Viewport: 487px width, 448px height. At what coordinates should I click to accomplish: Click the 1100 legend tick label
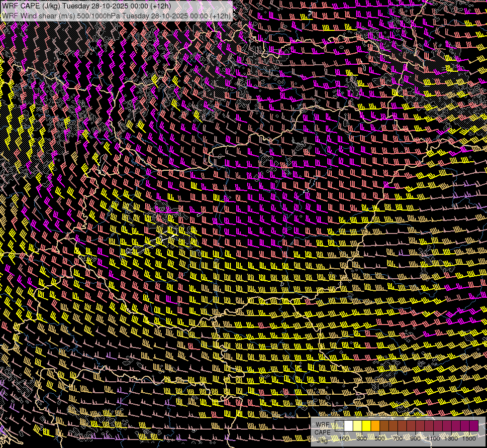pos(433,439)
